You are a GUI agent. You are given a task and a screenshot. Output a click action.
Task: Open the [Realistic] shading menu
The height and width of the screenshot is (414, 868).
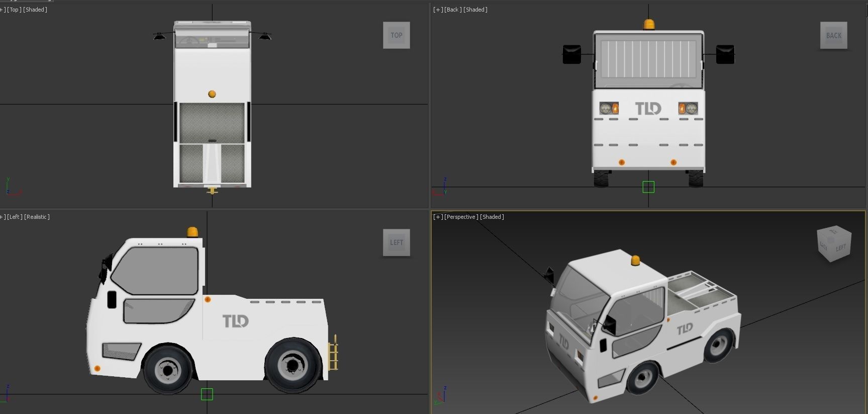click(x=37, y=217)
